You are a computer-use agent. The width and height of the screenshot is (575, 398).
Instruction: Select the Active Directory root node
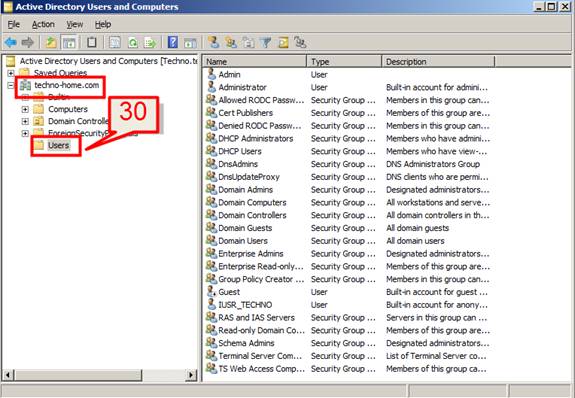[109, 61]
